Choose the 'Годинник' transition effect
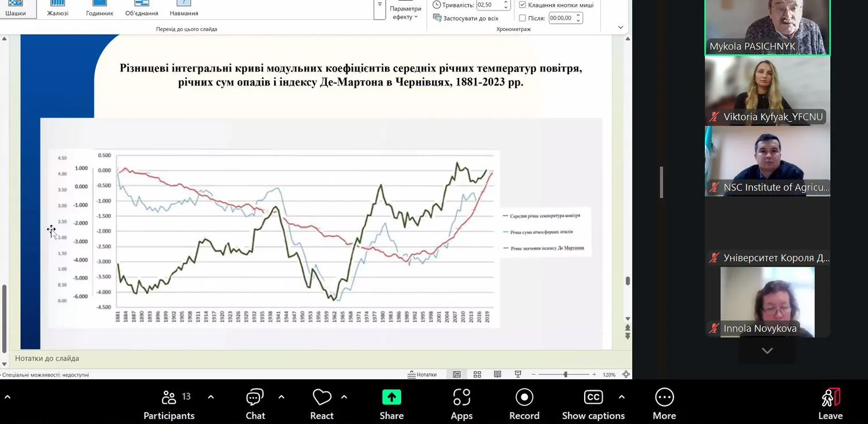 (x=99, y=9)
